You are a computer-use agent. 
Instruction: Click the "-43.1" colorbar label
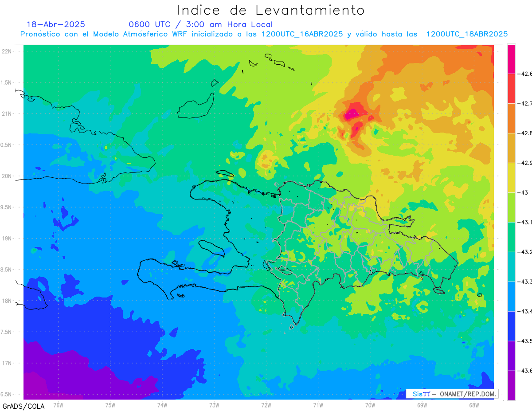point(524,222)
